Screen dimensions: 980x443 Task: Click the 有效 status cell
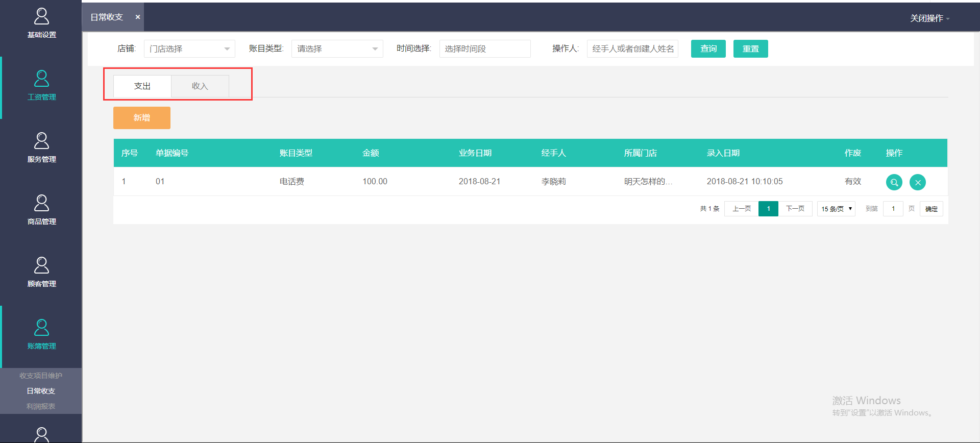click(853, 182)
